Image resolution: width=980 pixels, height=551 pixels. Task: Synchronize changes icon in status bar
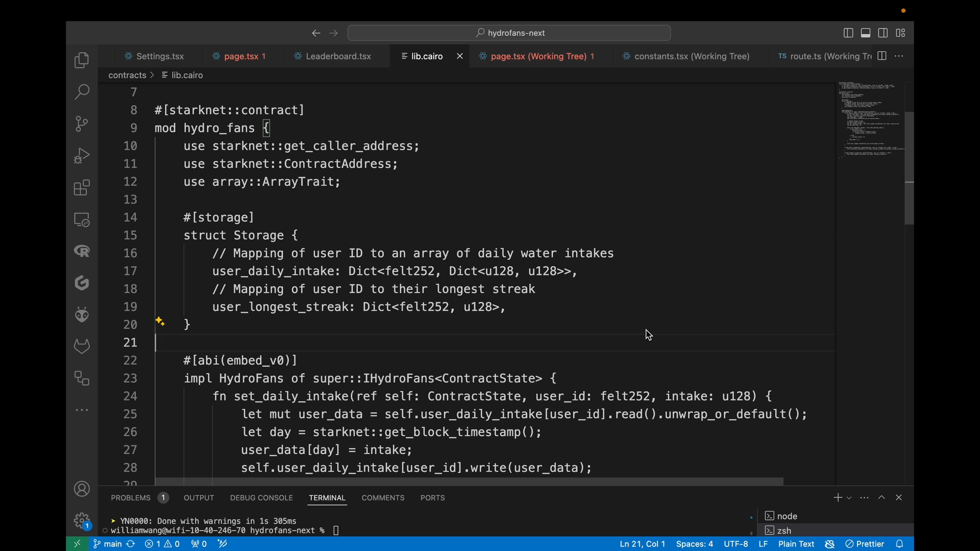131,544
